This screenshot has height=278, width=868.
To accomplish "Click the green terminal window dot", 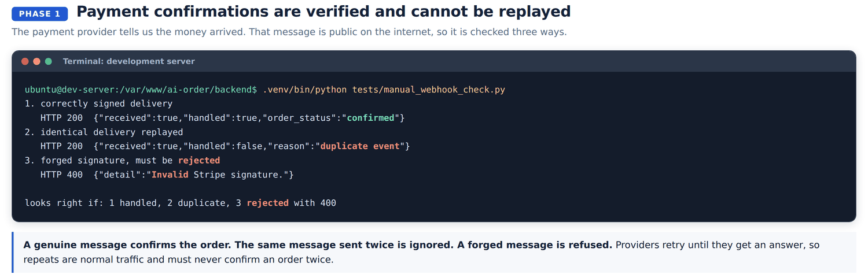I will (x=49, y=61).
